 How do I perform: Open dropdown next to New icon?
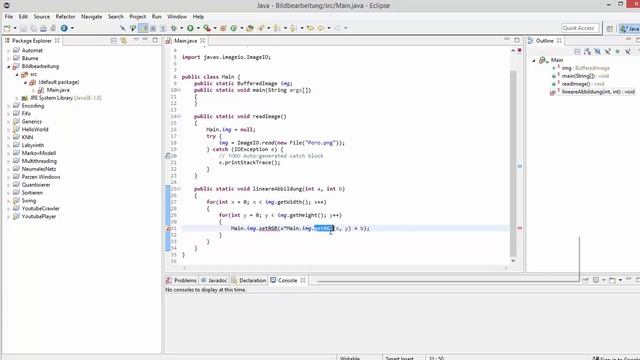tap(15, 28)
